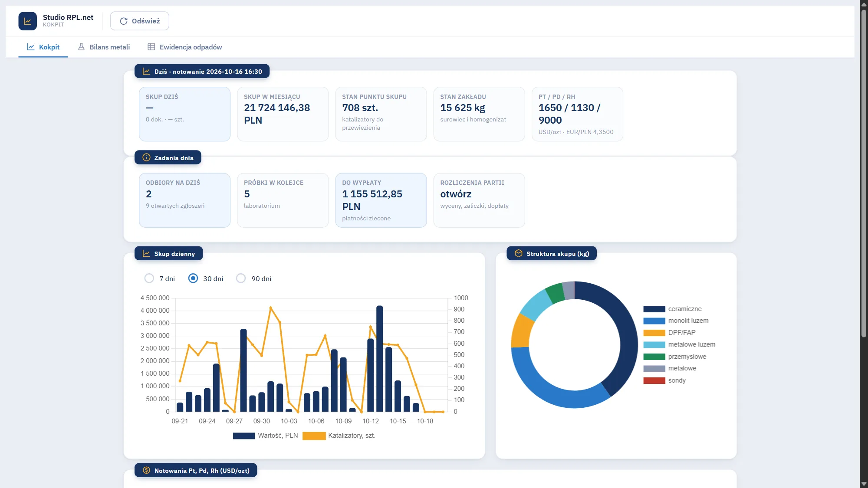Open the Kokpit tab
This screenshot has height=488, width=868.
coord(43,47)
